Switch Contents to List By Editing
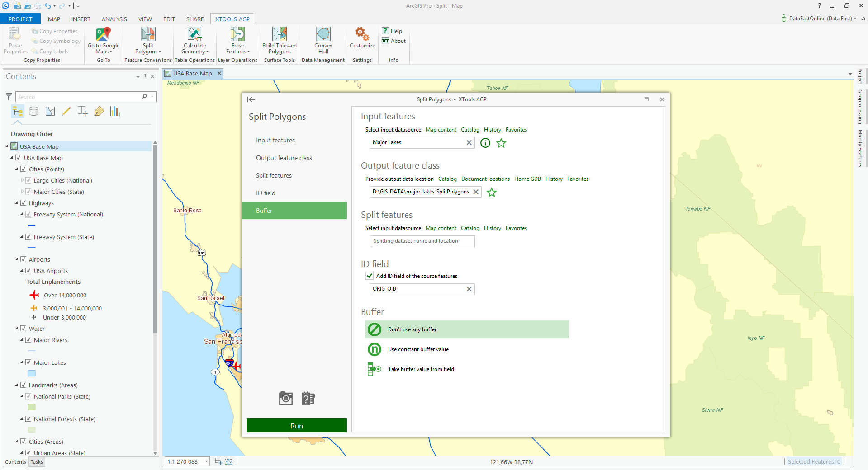 (x=66, y=111)
